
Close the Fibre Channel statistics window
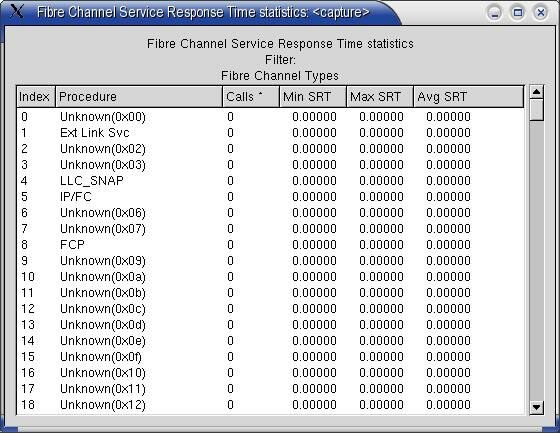541,13
